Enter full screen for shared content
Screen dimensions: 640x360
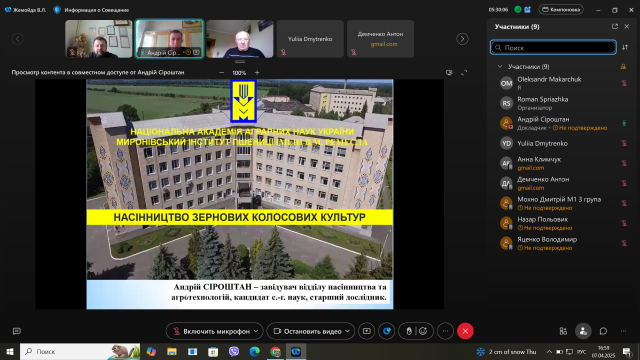point(464,73)
